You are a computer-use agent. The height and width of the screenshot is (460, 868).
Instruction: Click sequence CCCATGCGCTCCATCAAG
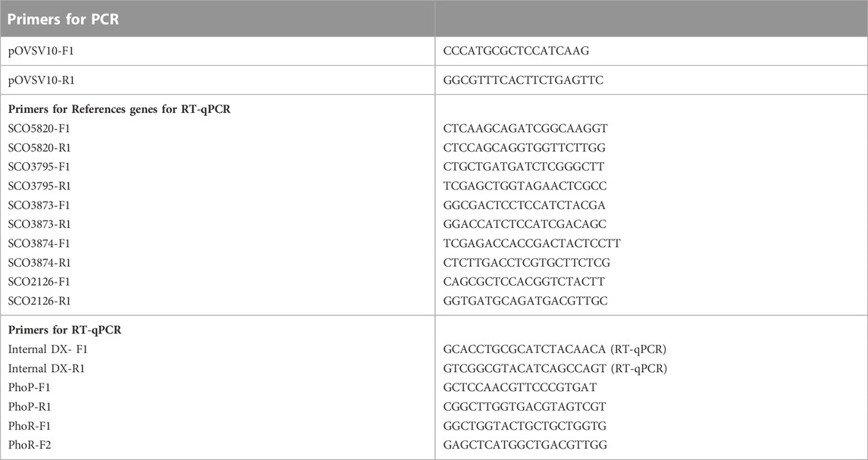(x=516, y=51)
